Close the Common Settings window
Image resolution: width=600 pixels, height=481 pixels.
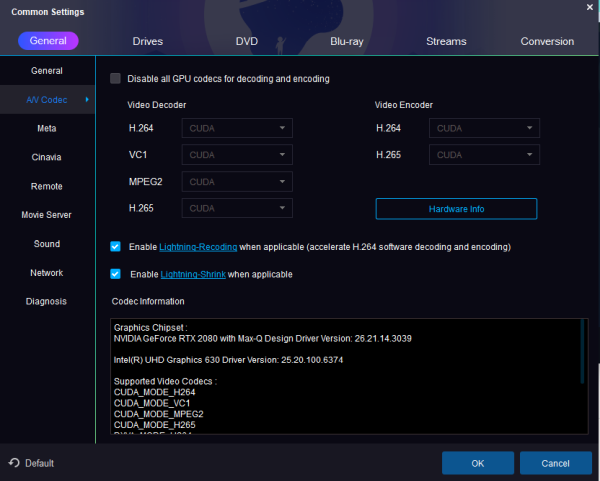click(587, 8)
